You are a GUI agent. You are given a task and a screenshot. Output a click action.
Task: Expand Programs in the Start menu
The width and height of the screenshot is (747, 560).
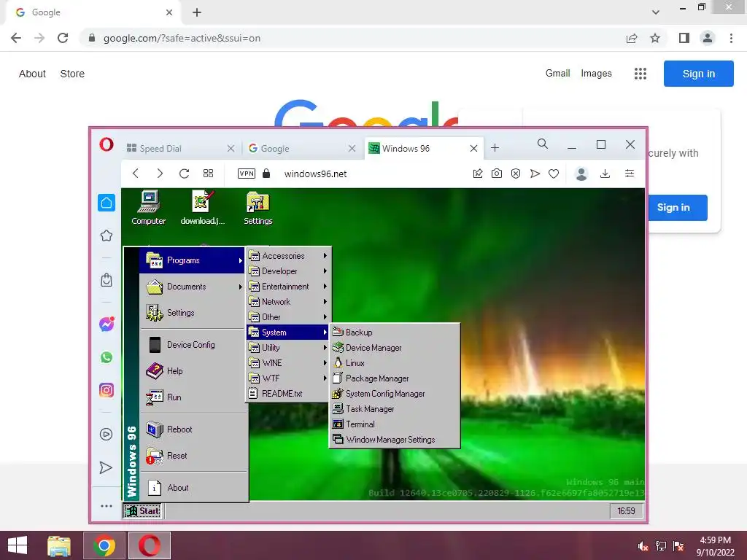(x=193, y=260)
